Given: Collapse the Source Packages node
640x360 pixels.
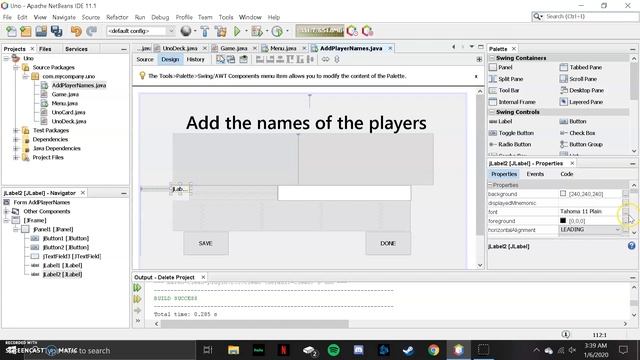Looking at the screenshot, I should coord(16,67).
